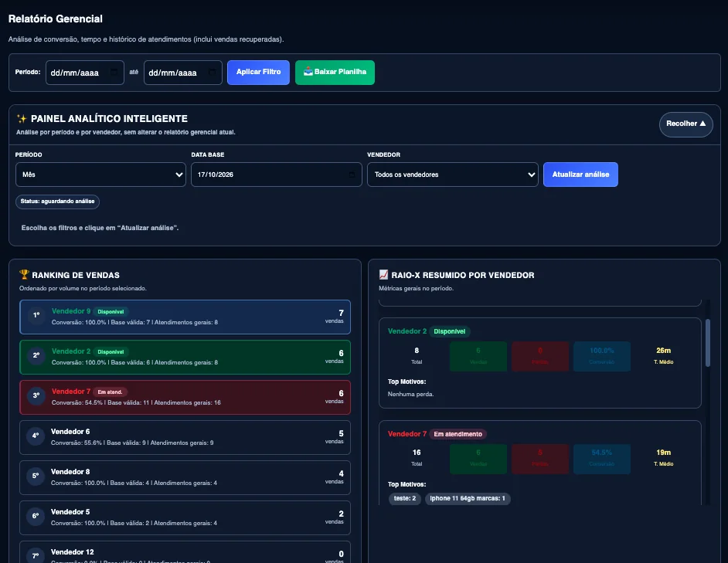Click the 1º rank badge
Screen dimensions: 728x563
coord(36,315)
